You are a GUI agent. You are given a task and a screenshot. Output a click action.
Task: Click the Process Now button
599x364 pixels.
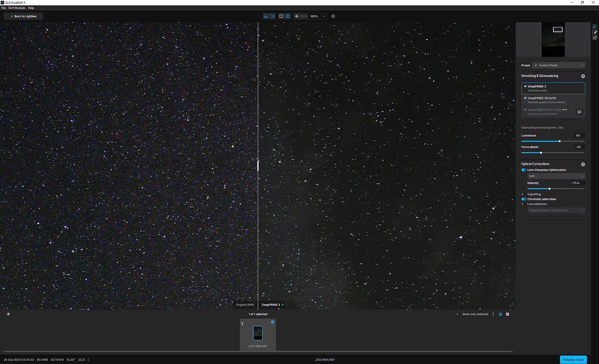pos(573,360)
